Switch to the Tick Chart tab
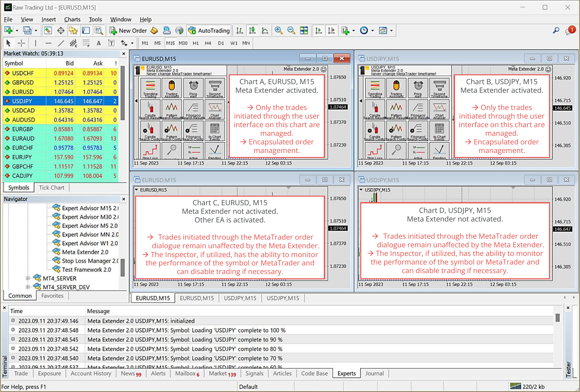Screen dimensions: 580x392 [52, 187]
